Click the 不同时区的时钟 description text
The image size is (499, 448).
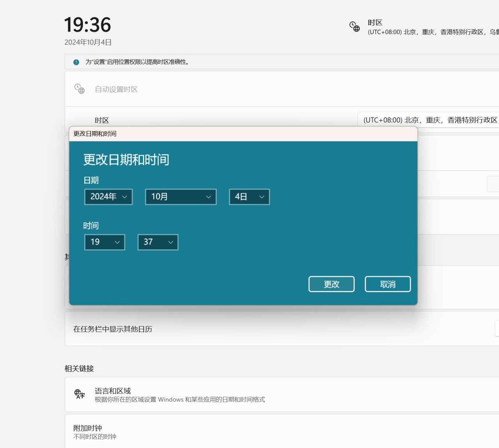coord(95,437)
